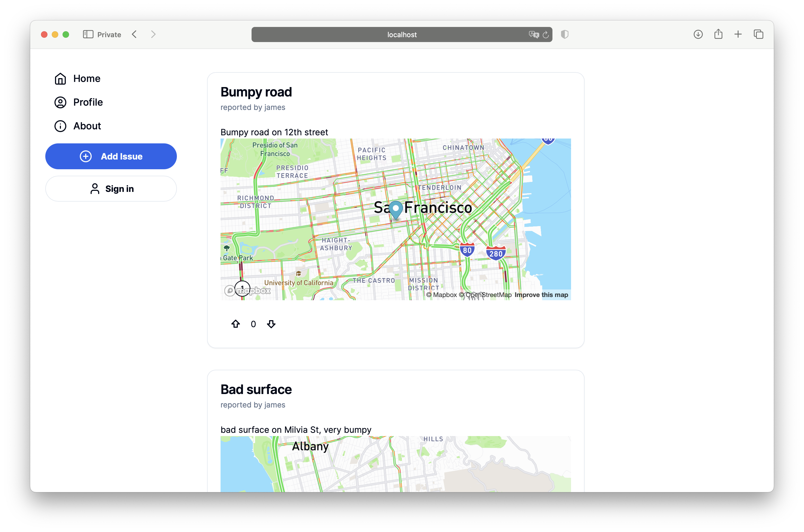This screenshot has width=804, height=532.
Task: Open a new browser tab
Action: coord(738,34)
